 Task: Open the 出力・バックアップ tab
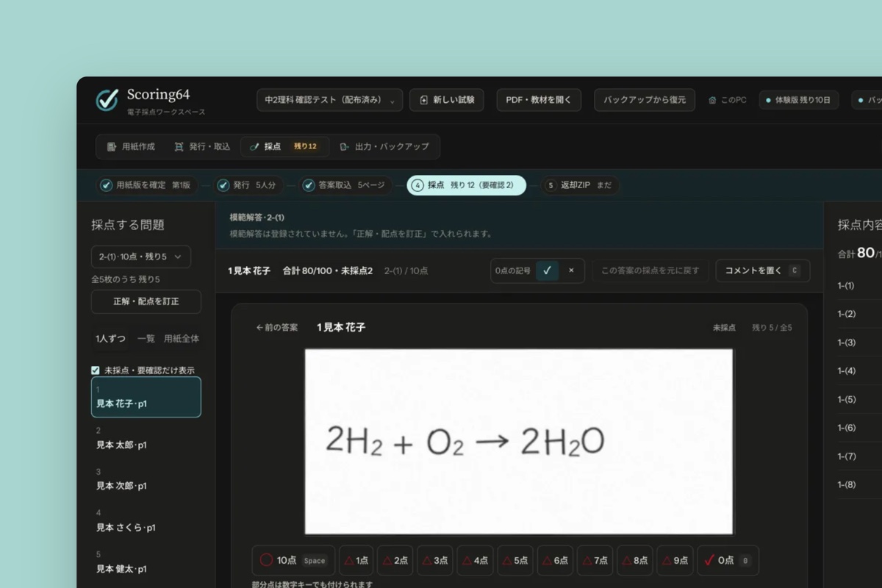(384, 146)
